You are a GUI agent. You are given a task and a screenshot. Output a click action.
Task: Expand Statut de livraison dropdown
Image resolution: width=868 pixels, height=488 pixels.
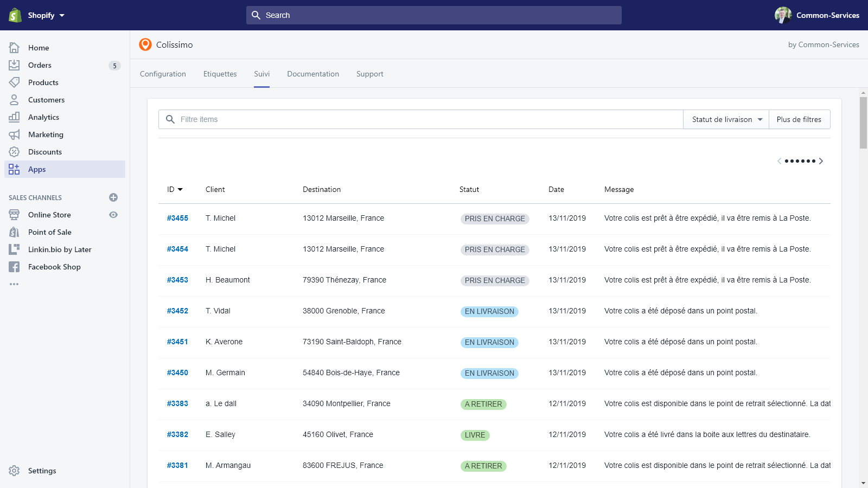[726, 119]
